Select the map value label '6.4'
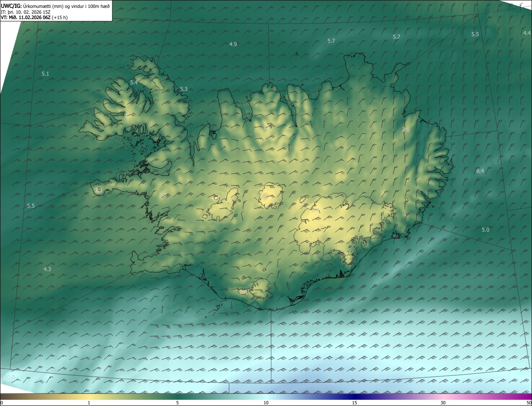 click(480, 171)
